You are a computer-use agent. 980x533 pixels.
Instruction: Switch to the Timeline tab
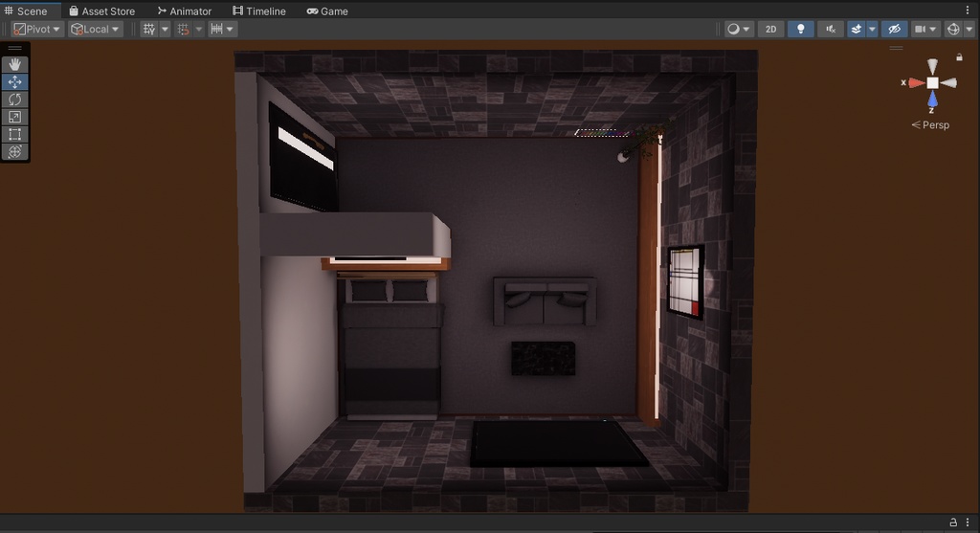tap(259, 11)
